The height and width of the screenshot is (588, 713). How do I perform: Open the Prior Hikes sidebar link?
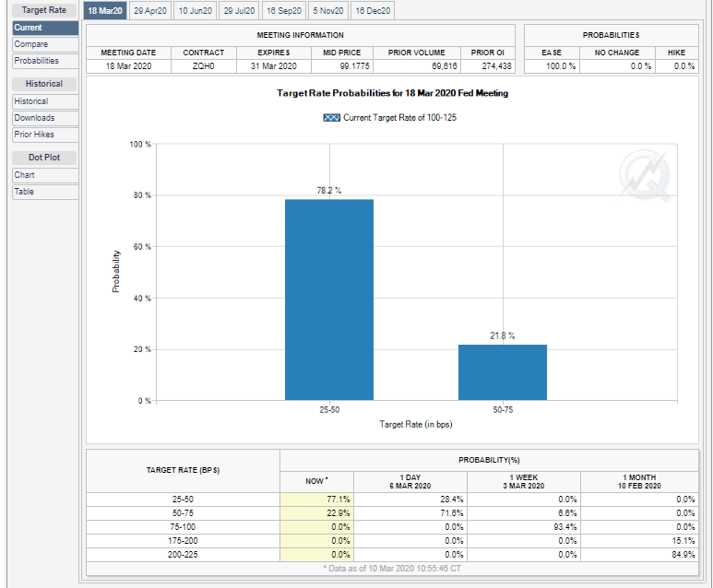pos(44,135)
